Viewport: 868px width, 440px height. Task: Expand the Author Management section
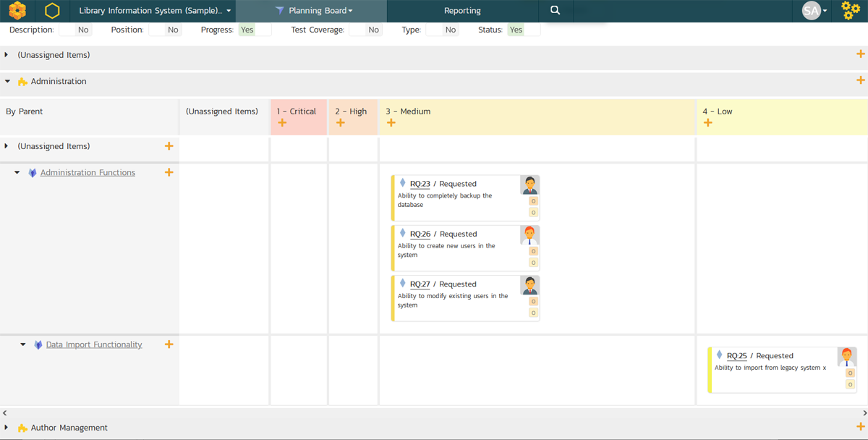7,428
